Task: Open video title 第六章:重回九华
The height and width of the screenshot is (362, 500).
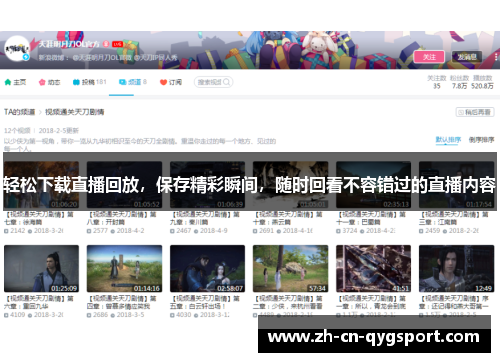Action: 38,302
